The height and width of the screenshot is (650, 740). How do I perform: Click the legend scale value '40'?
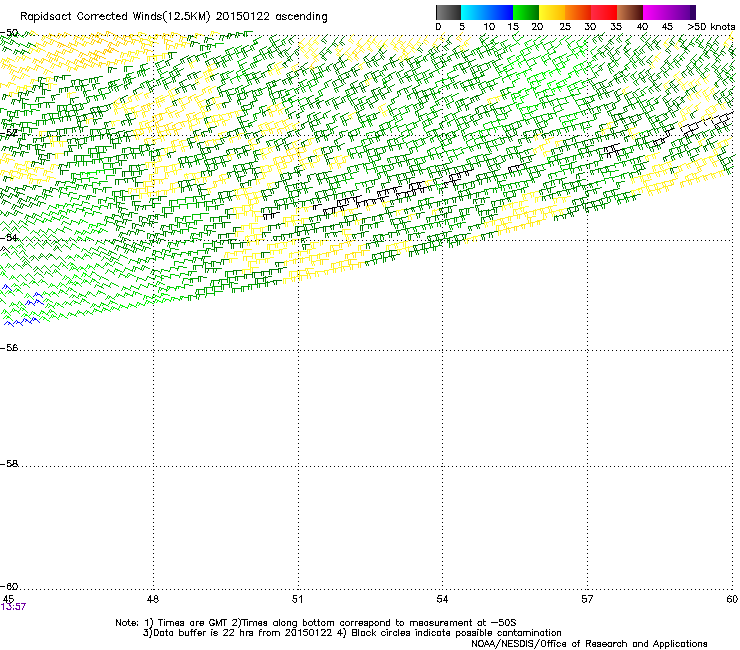coord(642,27)
